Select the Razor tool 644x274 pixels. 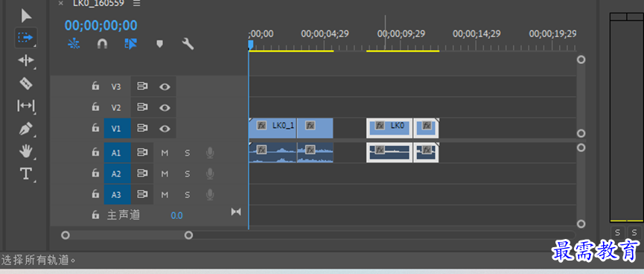(x=26, y=83)
